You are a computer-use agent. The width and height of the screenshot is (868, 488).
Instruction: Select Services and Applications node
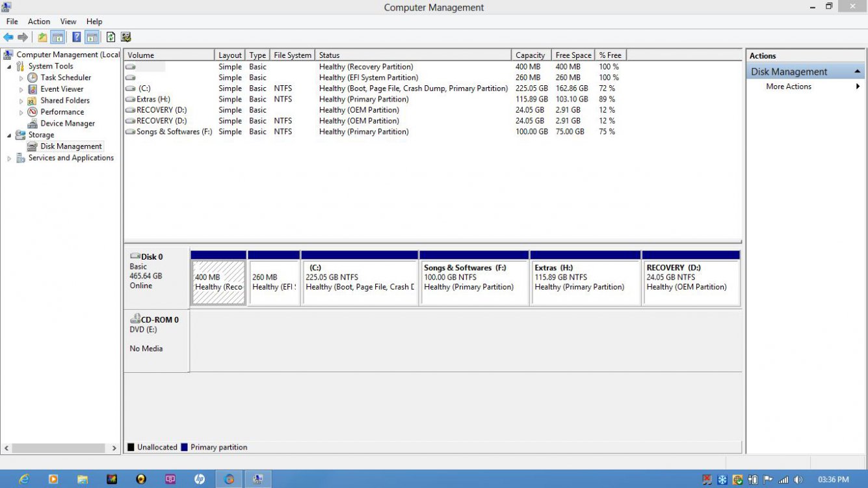(71, 158)
